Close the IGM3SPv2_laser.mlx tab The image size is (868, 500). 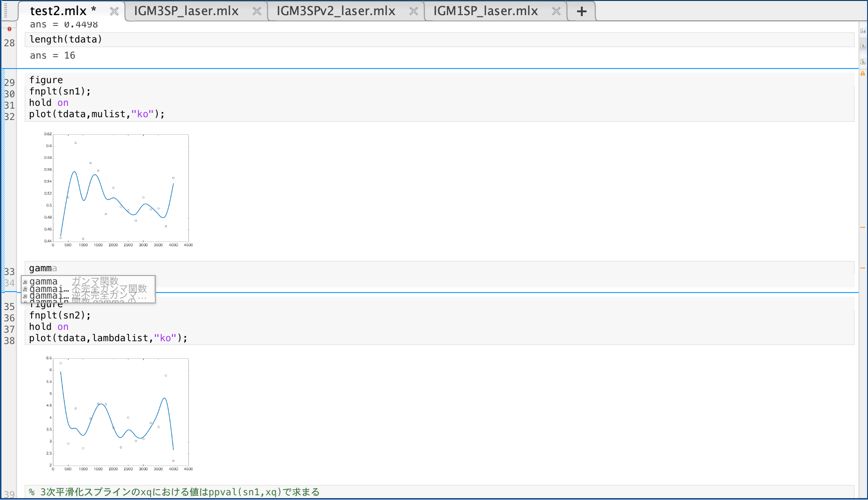[x=413, y=11]
